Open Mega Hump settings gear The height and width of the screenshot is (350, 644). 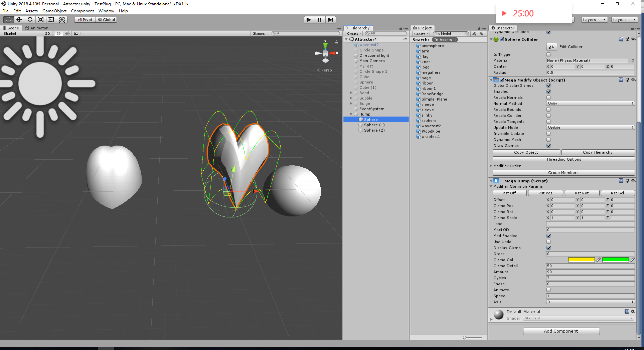point(633,181)
